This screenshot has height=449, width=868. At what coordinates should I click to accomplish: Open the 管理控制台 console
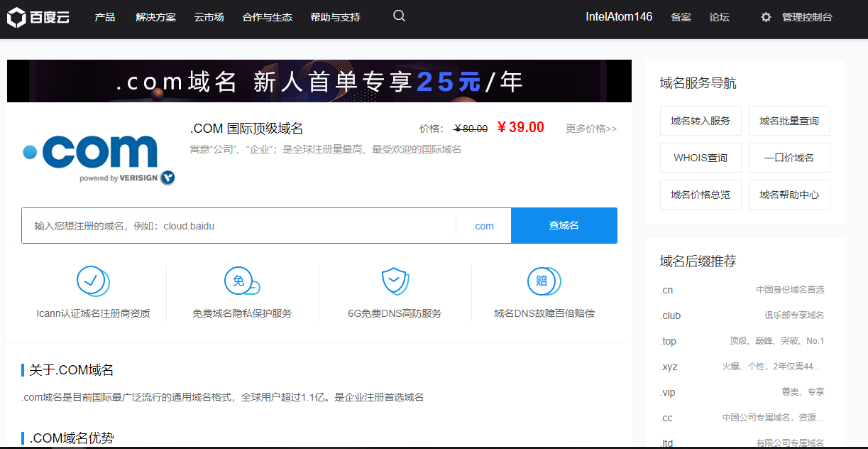(x=807, y=17)
